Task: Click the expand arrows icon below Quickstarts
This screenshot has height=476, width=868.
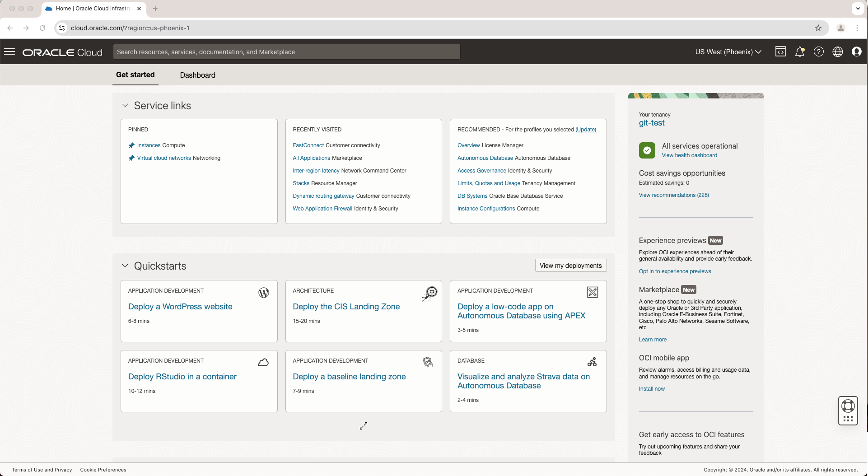Action: tap(364, 426)
